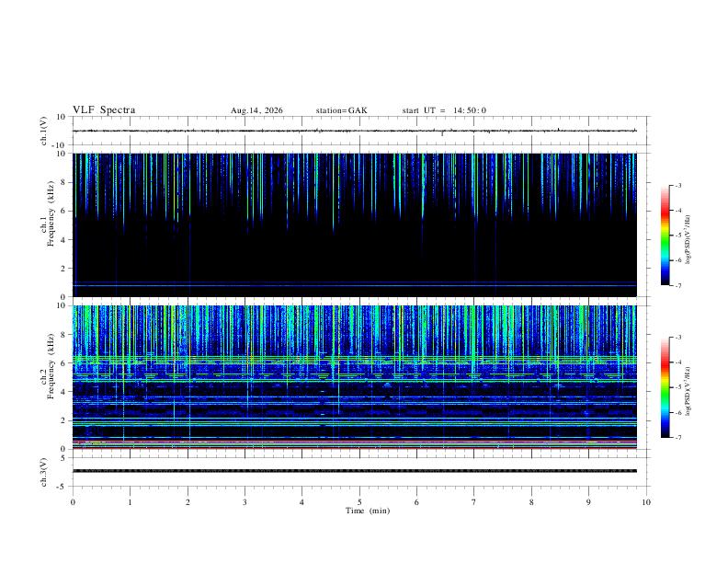Click the ch.3(V) axis label
Viewport: 728px width, 563px height.
pyautogui.click(x=44, y=472)
